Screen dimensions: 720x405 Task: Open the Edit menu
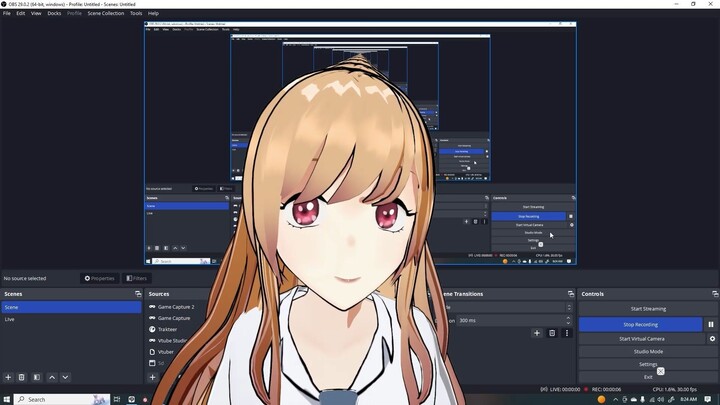[21, 13]
